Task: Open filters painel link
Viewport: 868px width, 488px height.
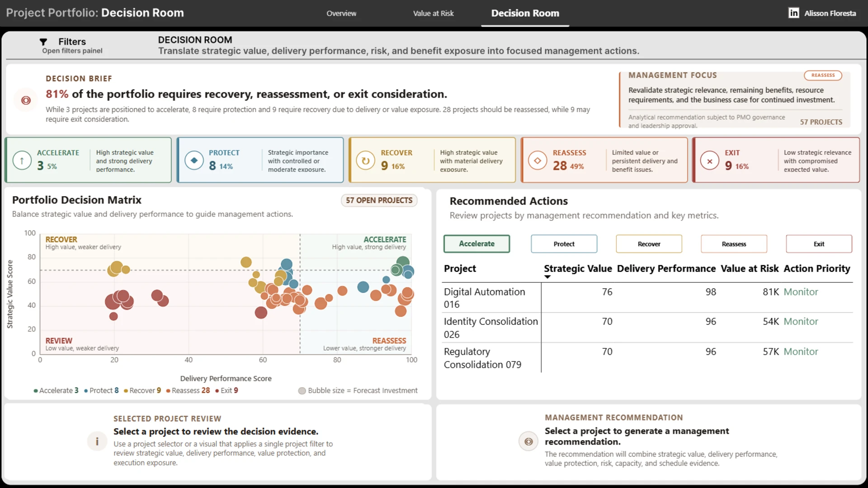Action: coord(72,51)
